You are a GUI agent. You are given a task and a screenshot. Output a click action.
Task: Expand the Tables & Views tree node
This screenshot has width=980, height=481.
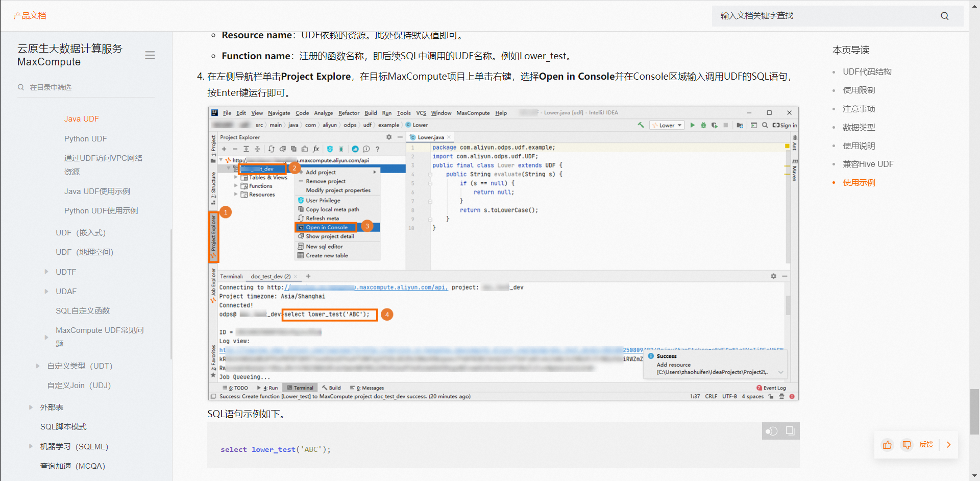(235, 177)
